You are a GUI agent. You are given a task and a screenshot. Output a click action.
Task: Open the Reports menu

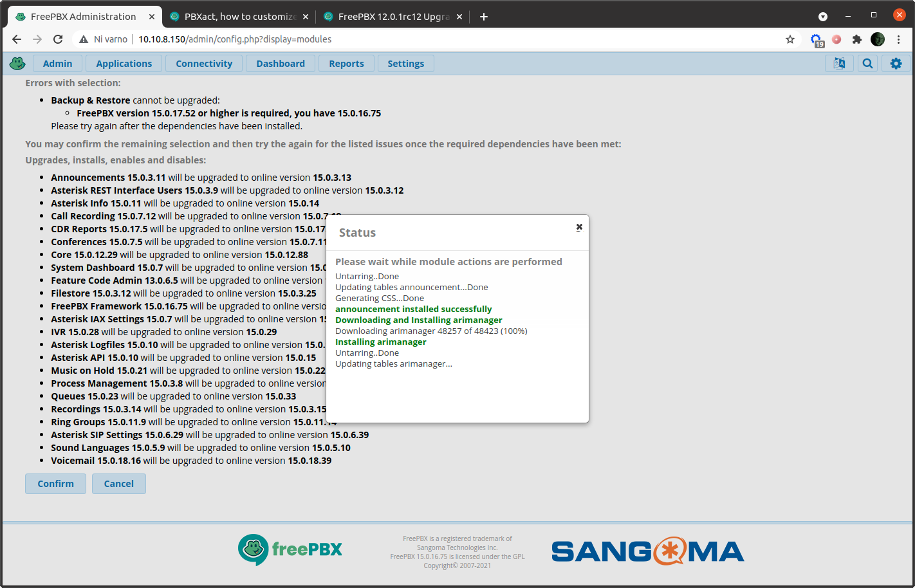coord(346,63)
